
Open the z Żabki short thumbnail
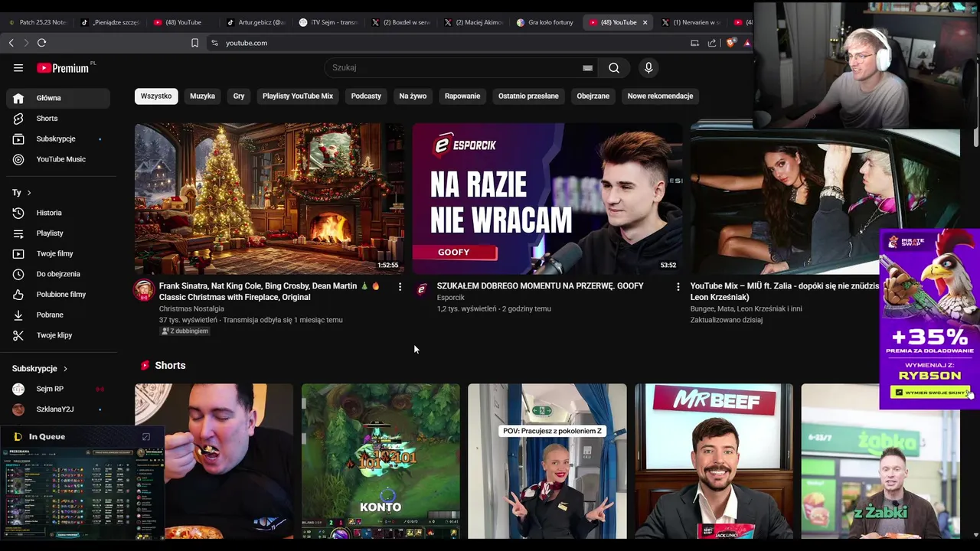880,461
